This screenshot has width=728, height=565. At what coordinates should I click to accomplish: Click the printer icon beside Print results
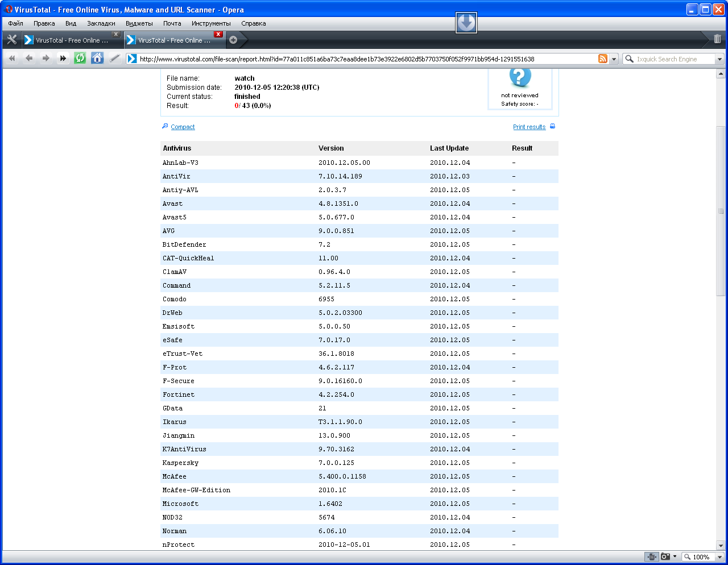tap(552, 126)
